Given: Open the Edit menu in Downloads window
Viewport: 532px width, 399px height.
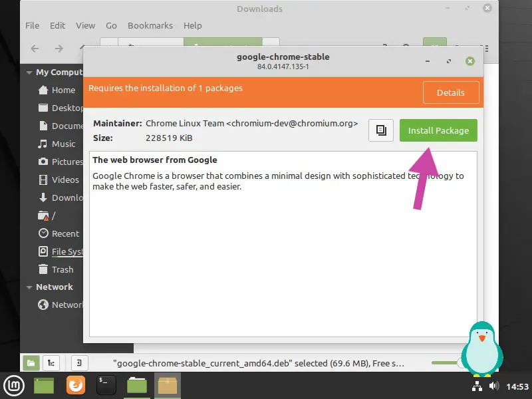Looking at the screenshot, I should coord(57,25).
